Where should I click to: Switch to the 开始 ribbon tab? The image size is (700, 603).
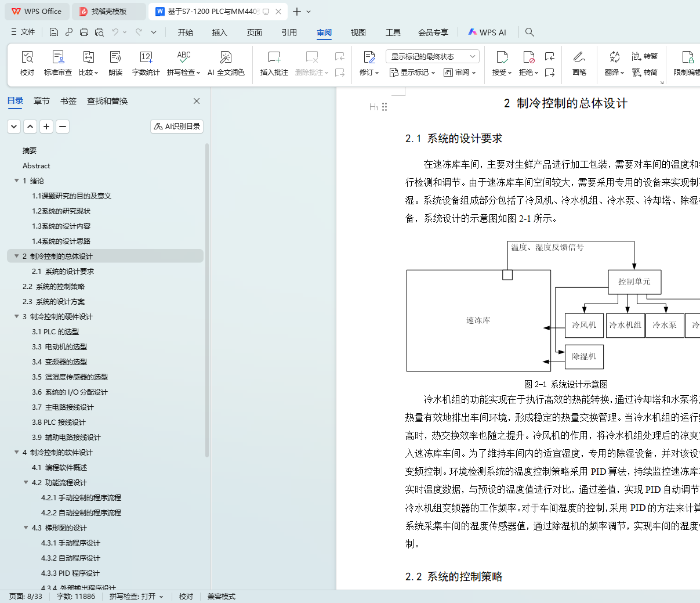[186, 33]
